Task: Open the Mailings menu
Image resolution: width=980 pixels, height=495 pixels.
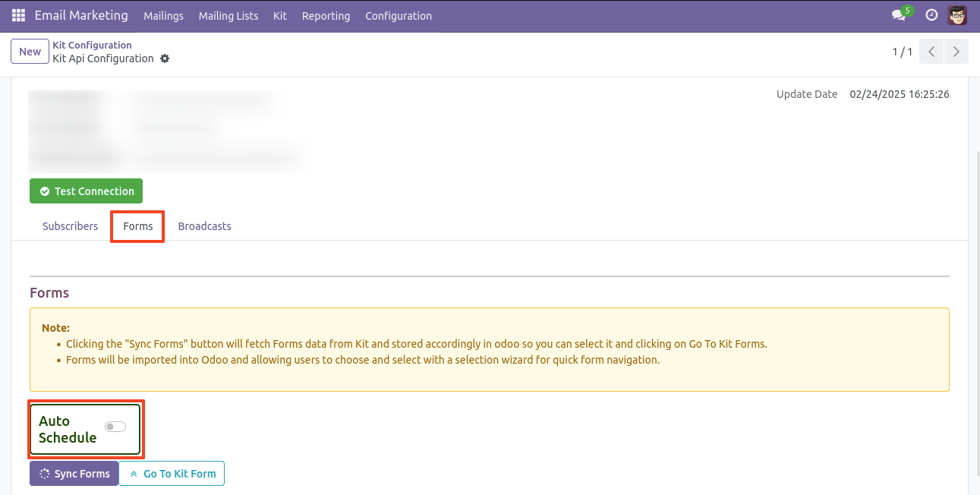Action: 163,16
